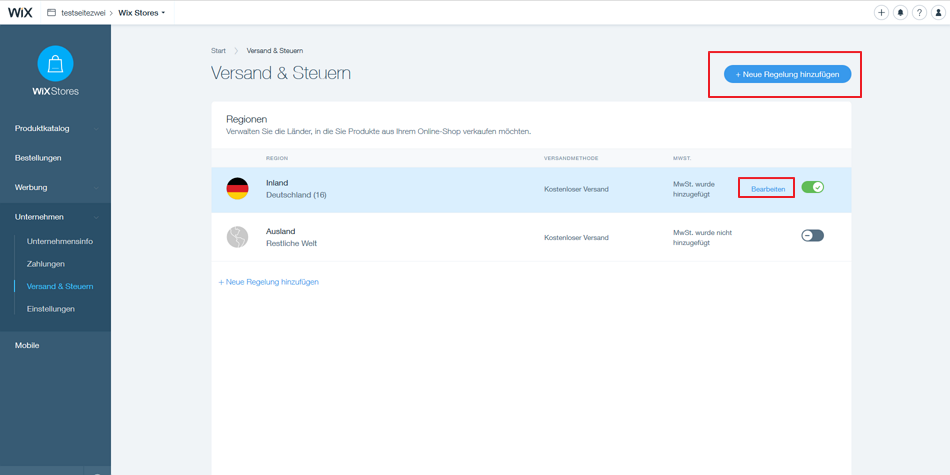The image size is (950, 475).
Task: Open the user account profile icon
Action: coord(938,13)
